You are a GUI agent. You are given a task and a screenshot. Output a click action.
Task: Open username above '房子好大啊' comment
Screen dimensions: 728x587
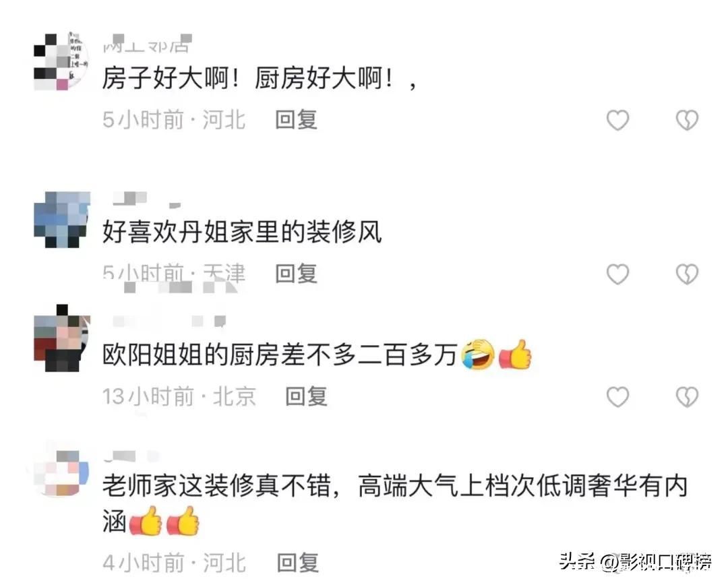[x=147, y=44]
